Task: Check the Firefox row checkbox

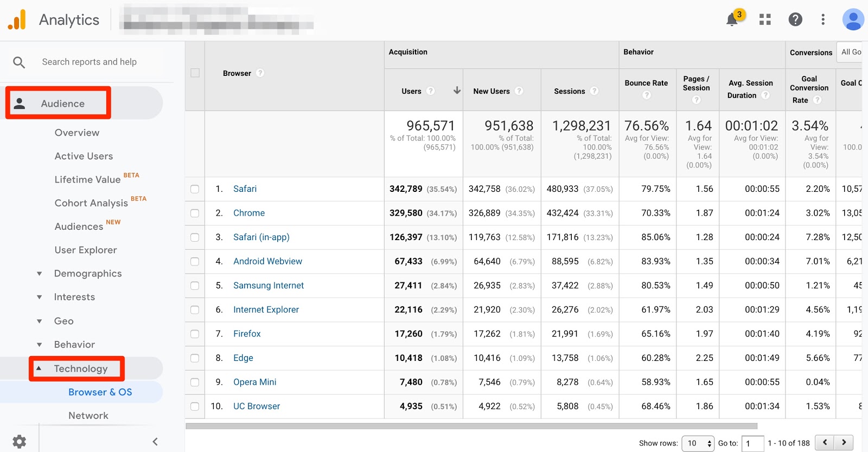Action: (x=195, y=334)
